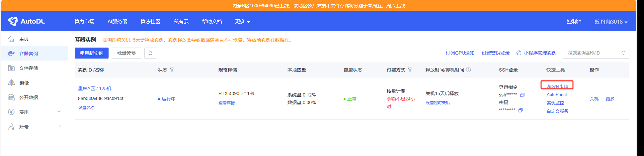Image resolution: width=644 pixels, height=156 pixels.
Task: Open 更多 actions for the instance
Action: pos(610,99)
